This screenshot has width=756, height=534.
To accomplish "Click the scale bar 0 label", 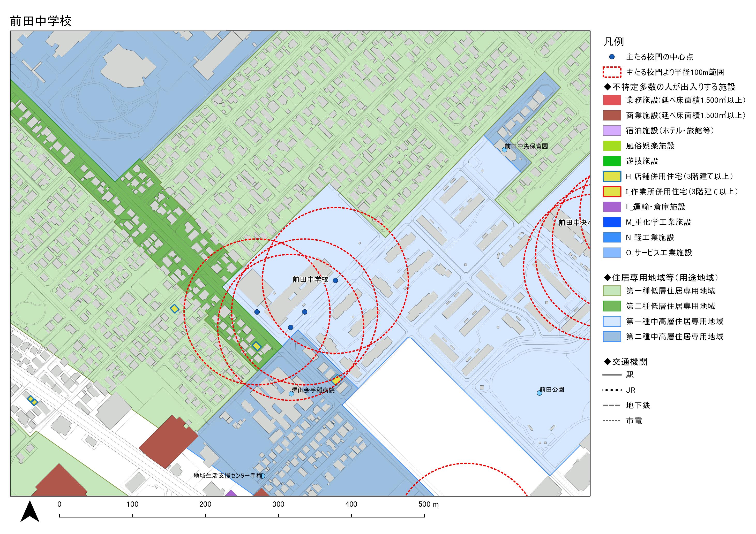I will pyautogui.click(x=59, y=504).
